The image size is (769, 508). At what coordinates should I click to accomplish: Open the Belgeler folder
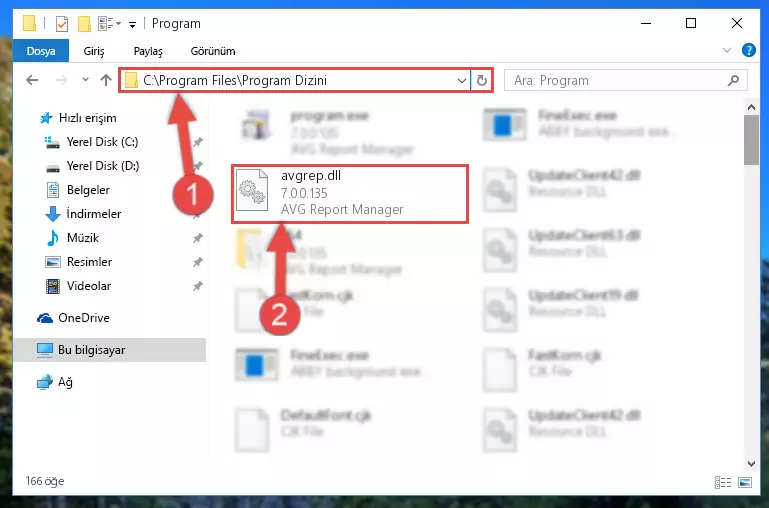(x=88, y=190)
